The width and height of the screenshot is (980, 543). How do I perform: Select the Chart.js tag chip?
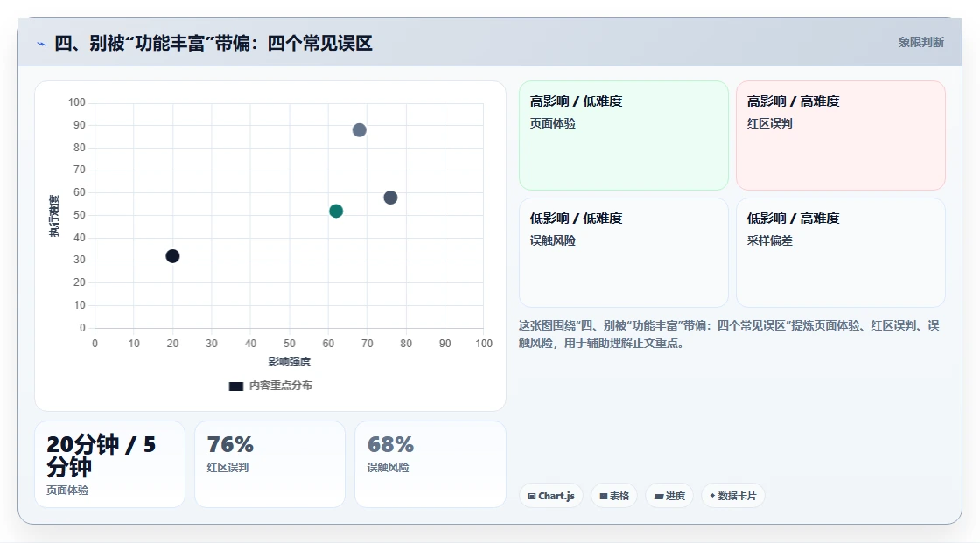[551, 496]
